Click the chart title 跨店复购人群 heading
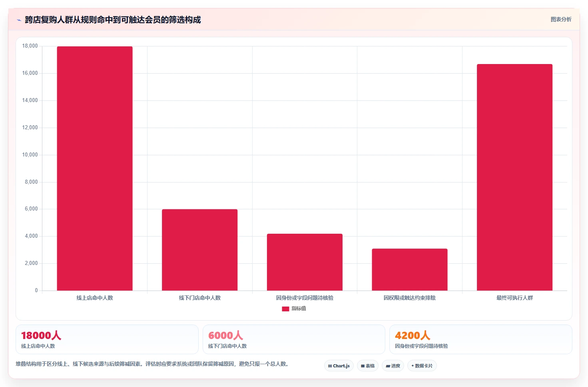This screenshot has width=588, height=387. [x=113, y=20]
